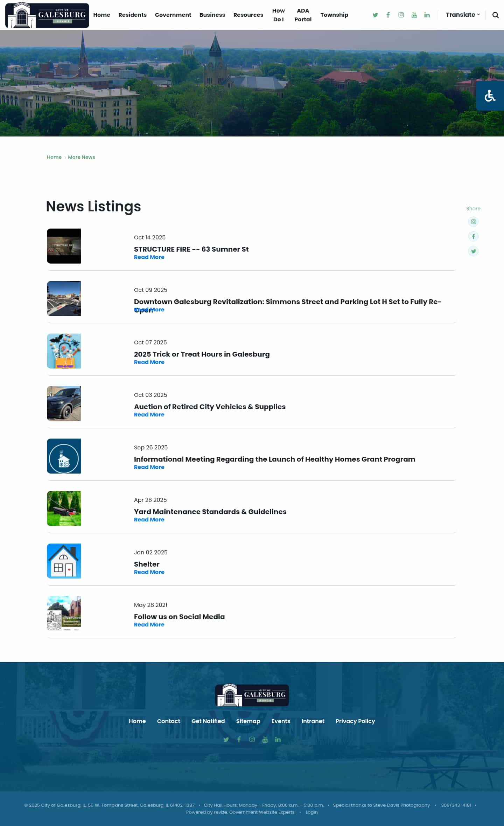Image resolution: width=504 pixels, height=826 pixels.
Task: Open the Business menu
Action: point(212,15)
